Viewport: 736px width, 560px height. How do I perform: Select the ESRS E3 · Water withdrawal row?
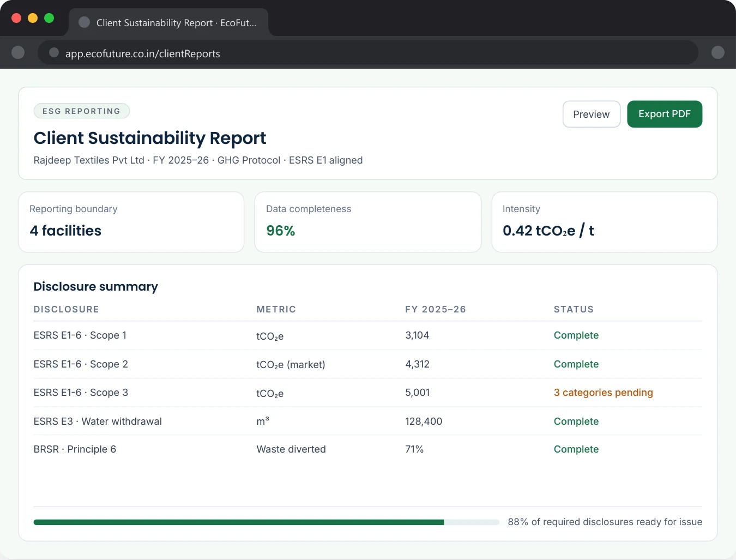368,421
